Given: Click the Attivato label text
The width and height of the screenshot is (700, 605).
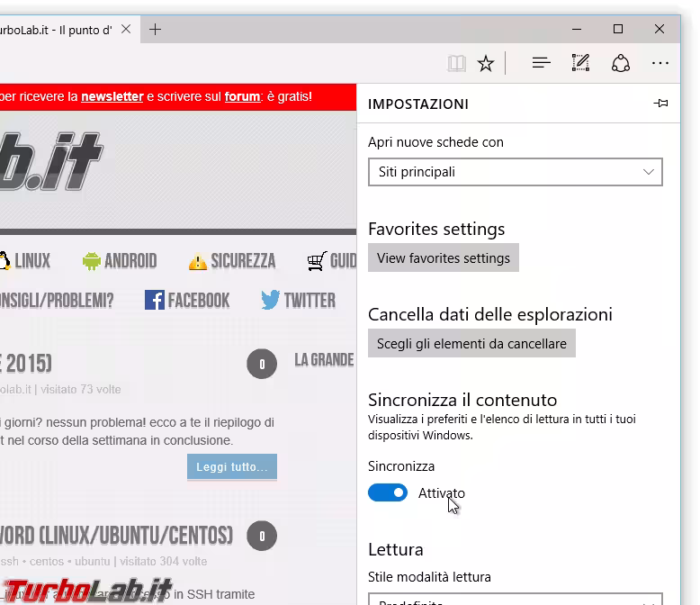Looking at the screenshot, I should coord(441,492).
